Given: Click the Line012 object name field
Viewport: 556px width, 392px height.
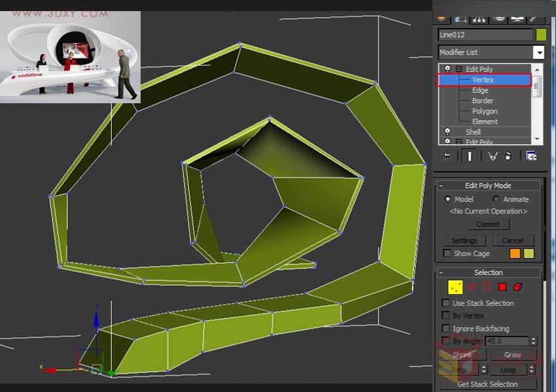Looking at the screenshot, I should coord(485,35).
